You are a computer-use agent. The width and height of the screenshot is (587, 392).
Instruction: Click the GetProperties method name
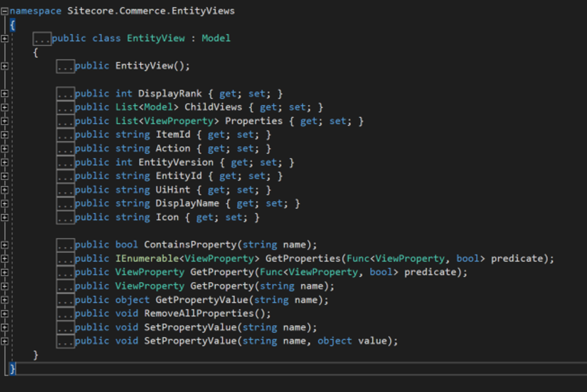pos(303,258)
